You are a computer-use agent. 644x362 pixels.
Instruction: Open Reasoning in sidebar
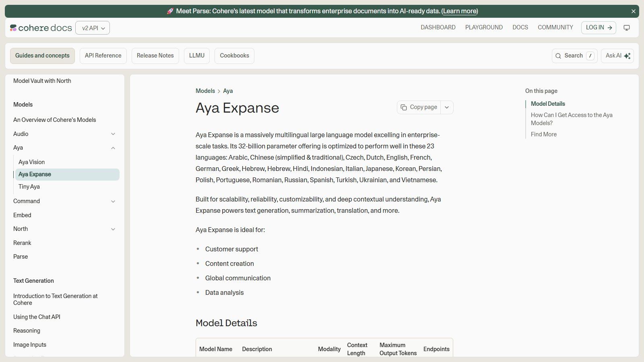27,331
